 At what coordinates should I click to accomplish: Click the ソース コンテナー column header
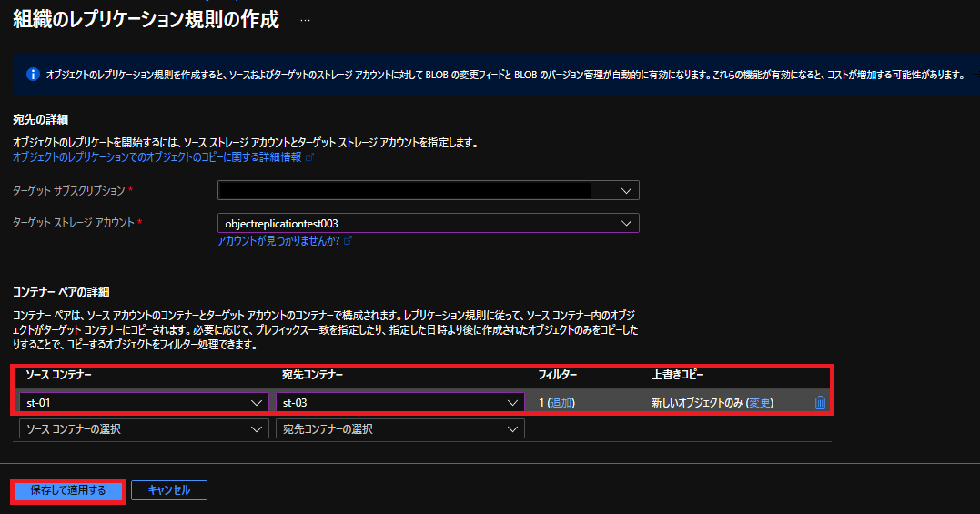pyautogui.click(x=59, y=375)
